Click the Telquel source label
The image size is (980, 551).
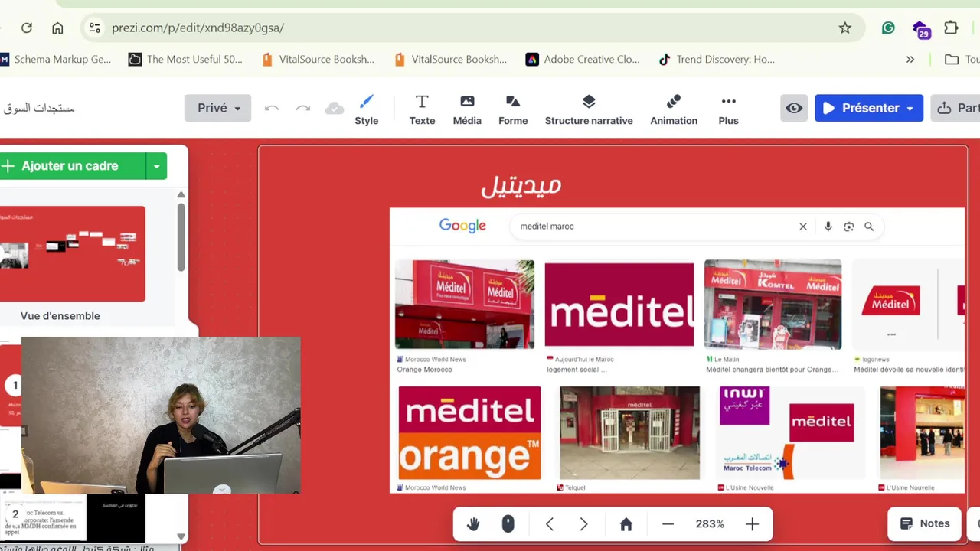pyautogui.click(x=575, y=487)
